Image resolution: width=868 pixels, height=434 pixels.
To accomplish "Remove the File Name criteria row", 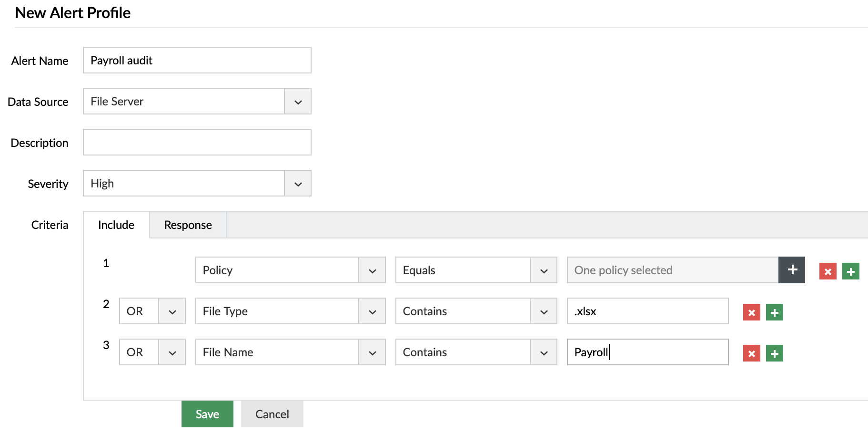I will [751, 353].
